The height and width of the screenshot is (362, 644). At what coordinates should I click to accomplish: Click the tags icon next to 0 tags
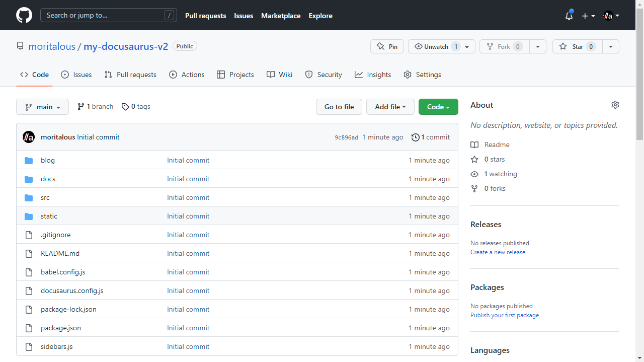point(125,107)
